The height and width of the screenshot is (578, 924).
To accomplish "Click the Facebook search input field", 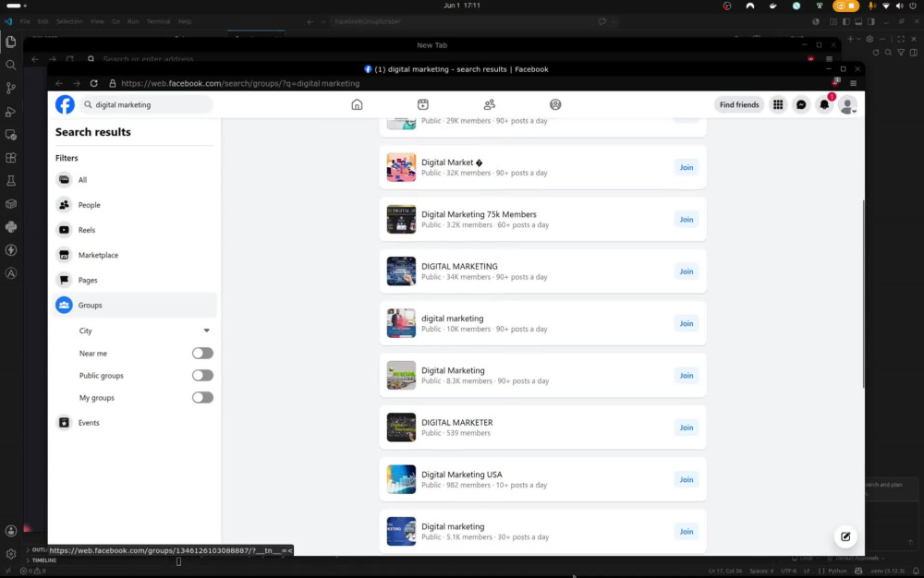I will pos(146,104).
